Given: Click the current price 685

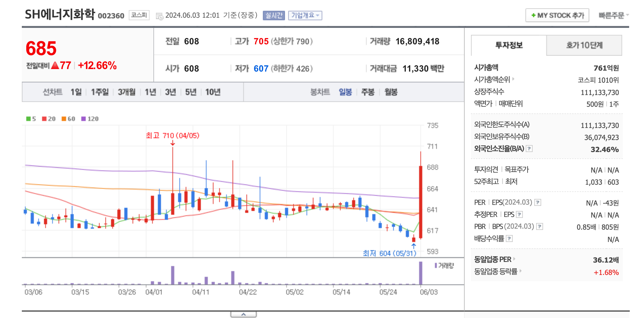Looking at the screenshot, I should 41,48.
